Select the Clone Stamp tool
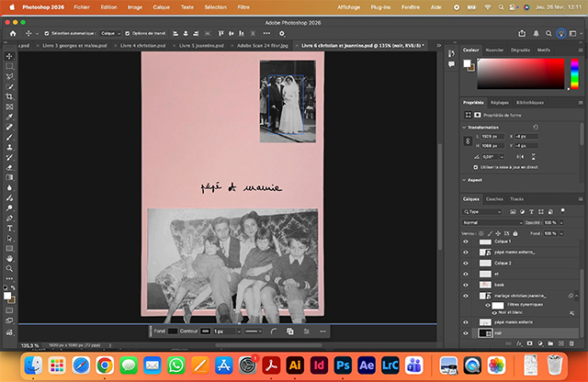Screen dimensions: 588x382 click(10, 147)
